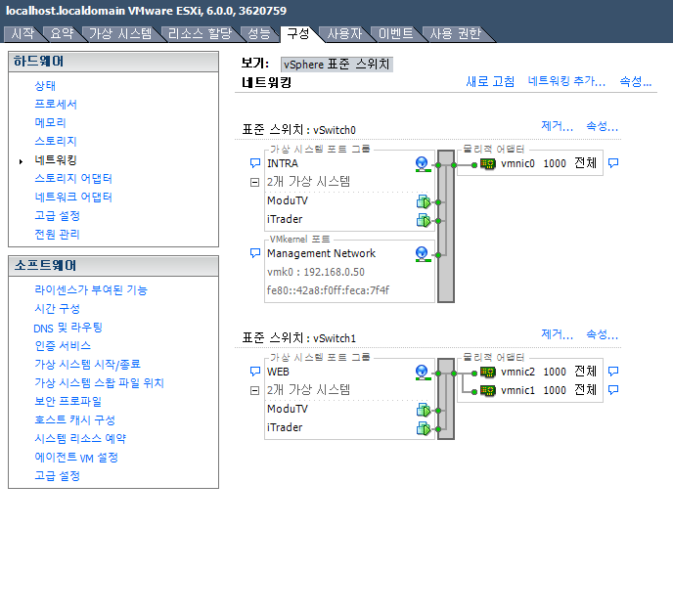The width and height of the screenshot is (673, 616).
Task: Click the Management Network speech bubble icon
Action: click(255, 253)
